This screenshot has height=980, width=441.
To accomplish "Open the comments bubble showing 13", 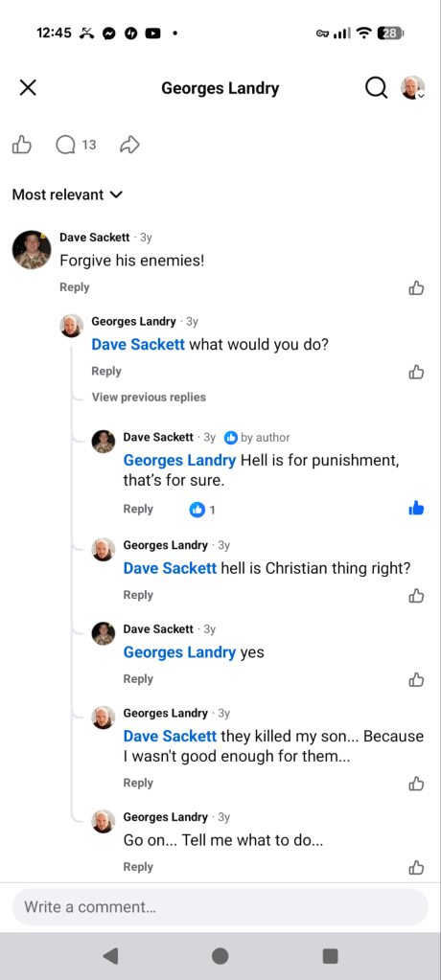I will click(76, 145).
